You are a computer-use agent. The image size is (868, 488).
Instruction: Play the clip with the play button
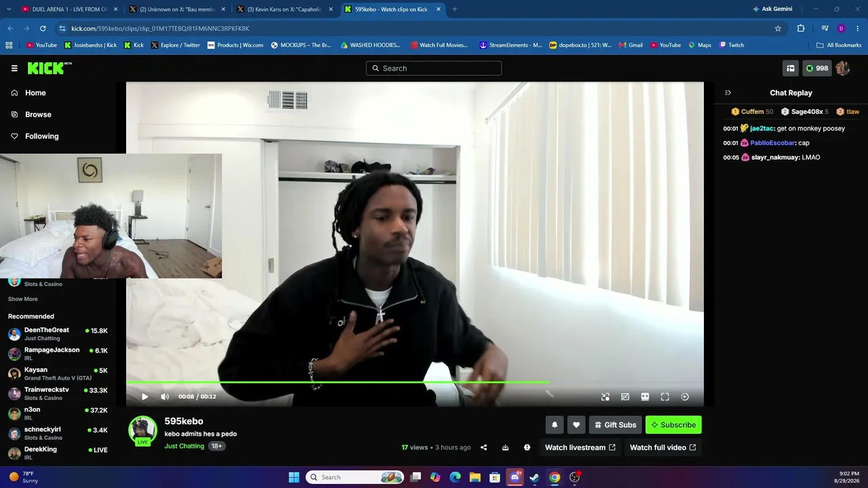pyautogui.click(x=144, y=396)
